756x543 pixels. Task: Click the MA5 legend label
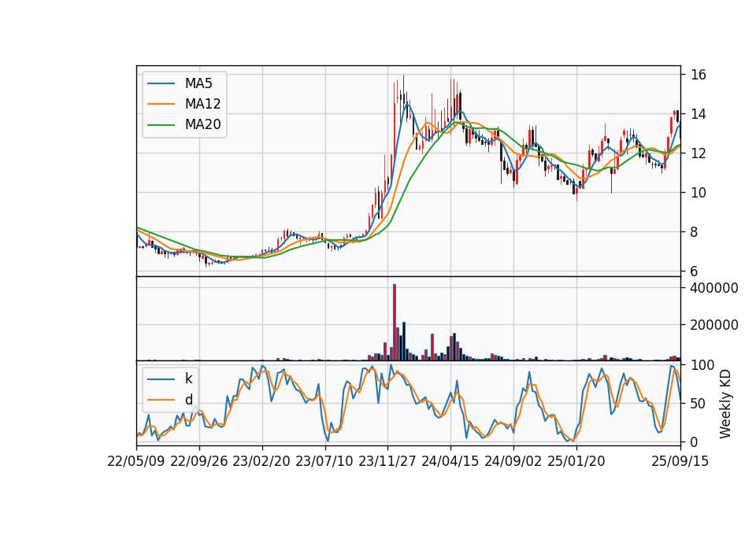coord(198,83)
